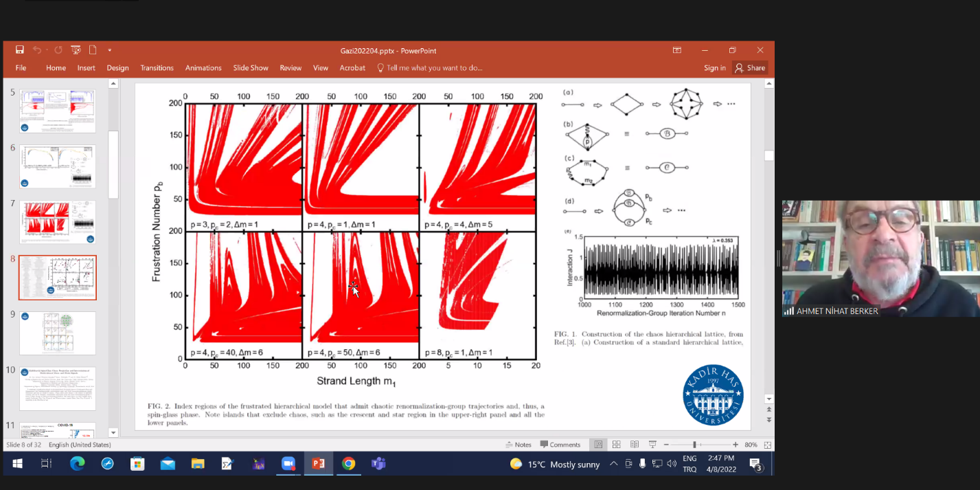This screenshot has width=980, height=490.
Task: Click Start From Beginning presentation icon
Action: [76, 50]
